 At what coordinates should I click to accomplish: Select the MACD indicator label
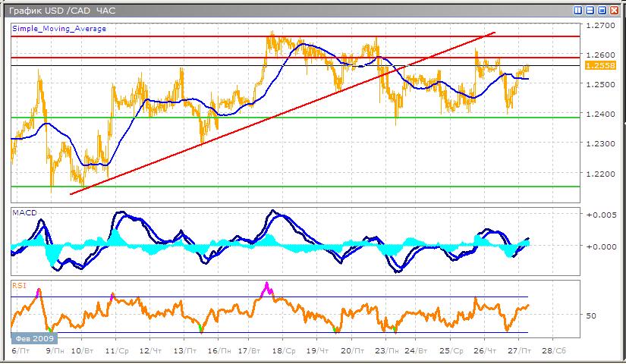[x=24, y=213]
